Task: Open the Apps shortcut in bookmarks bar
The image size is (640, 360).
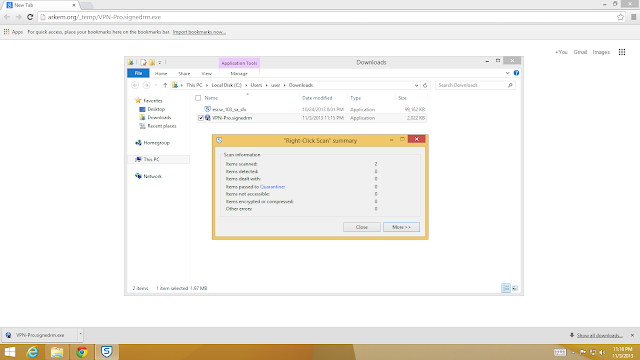Action: click(x=13, y=32)
